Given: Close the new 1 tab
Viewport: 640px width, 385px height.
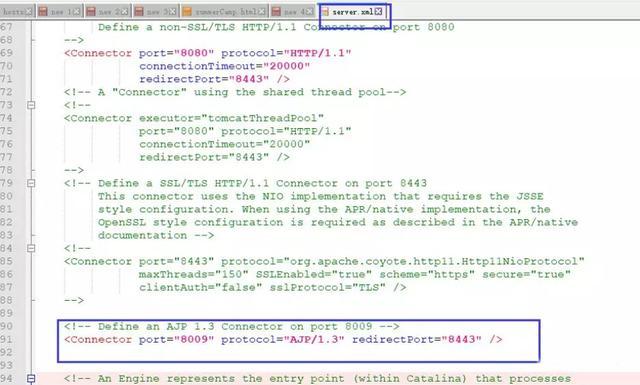Looking at the screenshot, I should (x=77, y=12).
